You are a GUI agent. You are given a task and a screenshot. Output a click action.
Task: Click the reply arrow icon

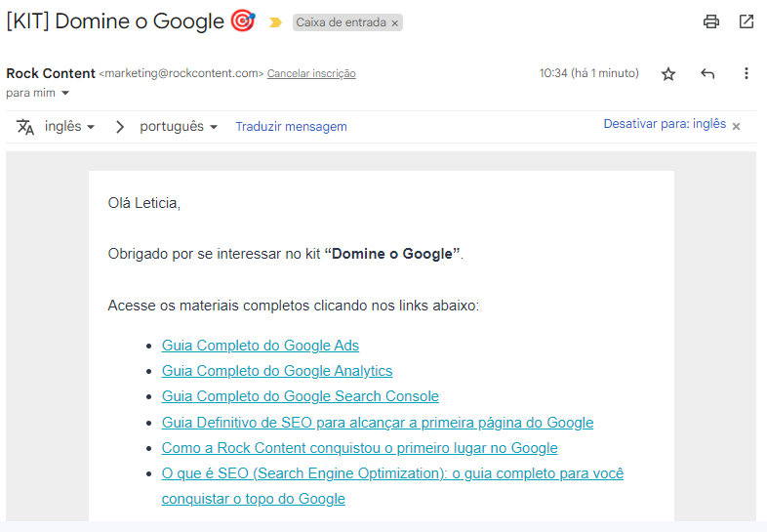coord(707,74)
